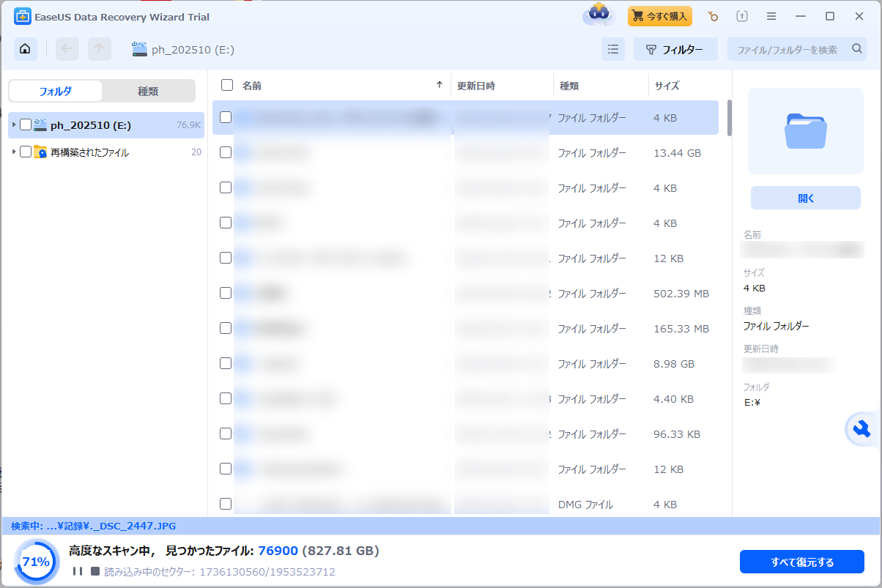
Task: Click the 読み込み中のセクター sector text
Action: (220, 571)
